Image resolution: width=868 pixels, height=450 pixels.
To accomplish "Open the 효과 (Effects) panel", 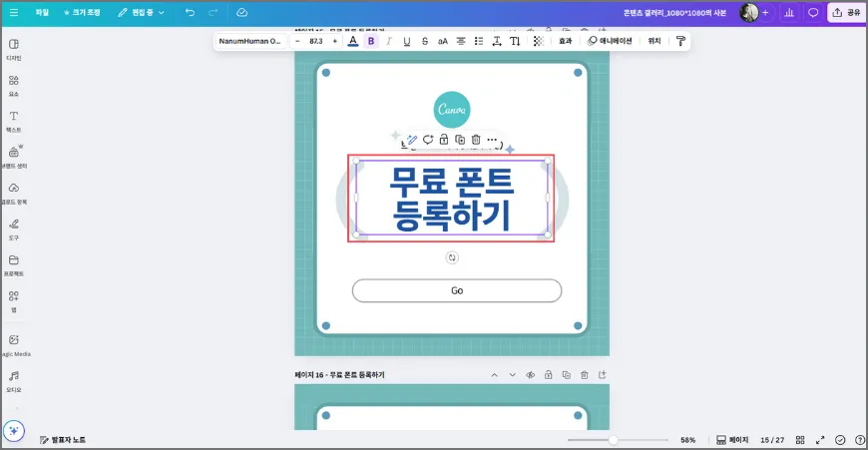I will pos(565,41).
